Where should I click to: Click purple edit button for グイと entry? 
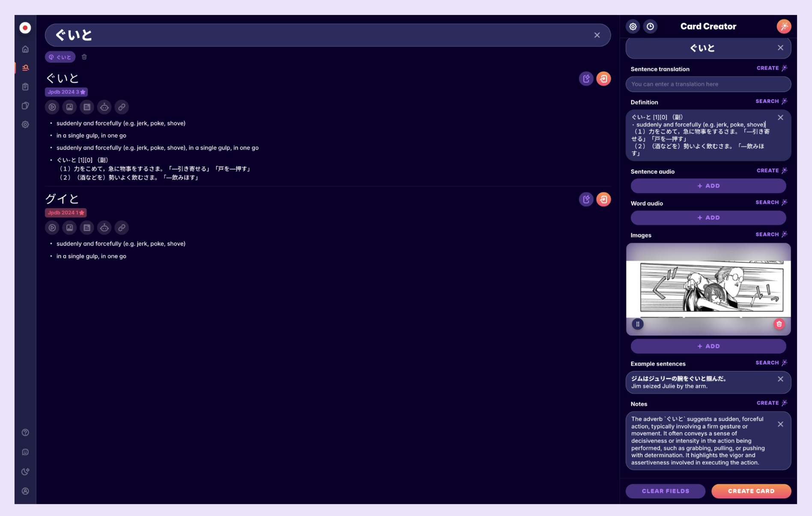[586, 199]
